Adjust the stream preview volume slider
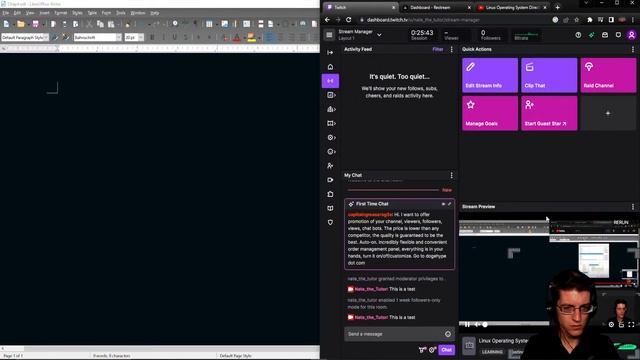This screenshot has height=360, width=640. pyautogui.click(x=485, y=324)
